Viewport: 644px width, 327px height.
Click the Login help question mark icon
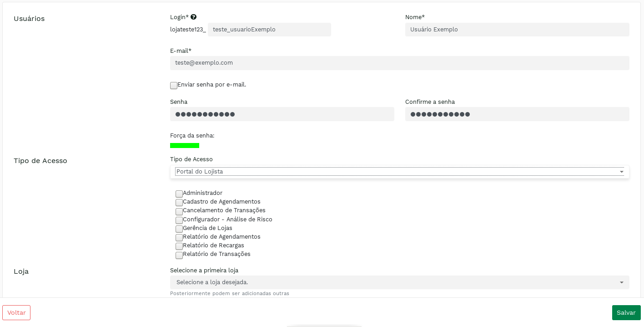(193, 17)
